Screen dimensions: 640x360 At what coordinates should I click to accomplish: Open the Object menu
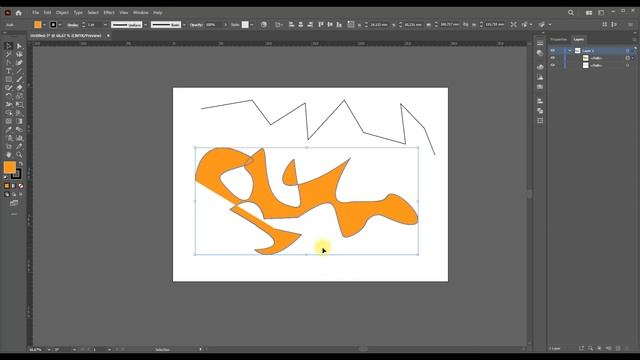click(62, 13)
